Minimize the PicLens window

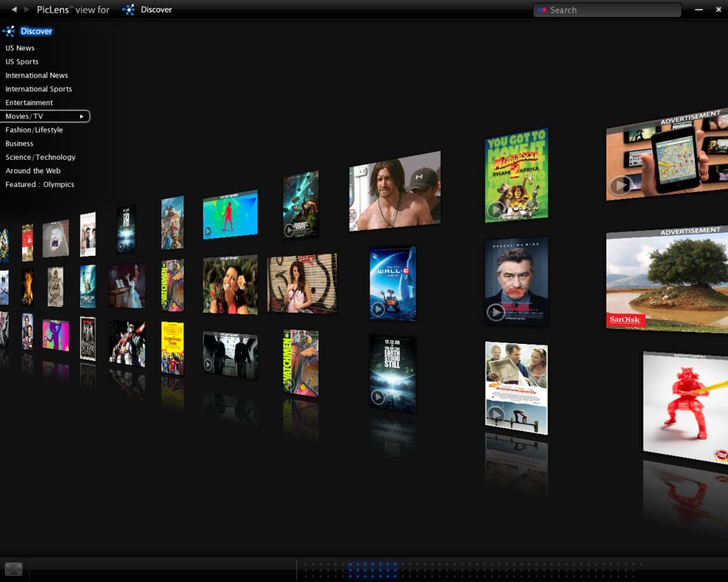(699, 10)
